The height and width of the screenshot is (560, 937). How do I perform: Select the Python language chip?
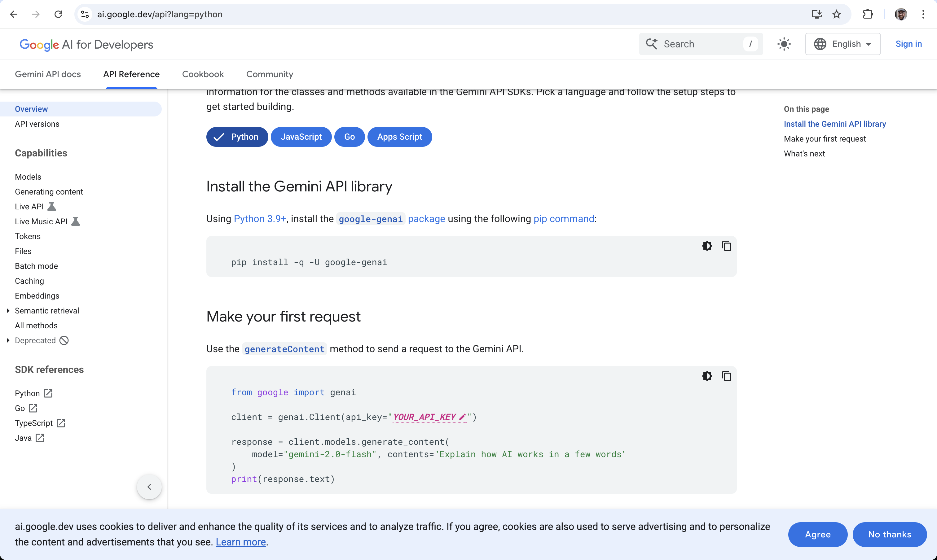(237, 137)
